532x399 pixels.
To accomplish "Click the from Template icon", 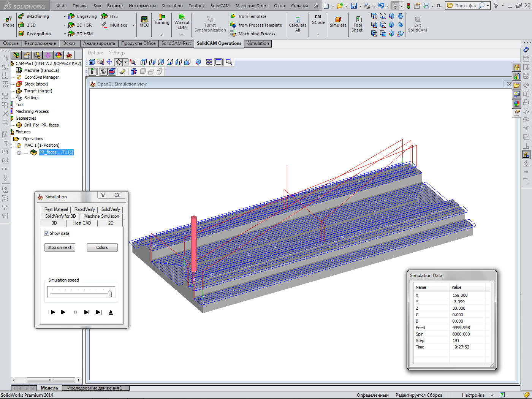I will [233, 16].
